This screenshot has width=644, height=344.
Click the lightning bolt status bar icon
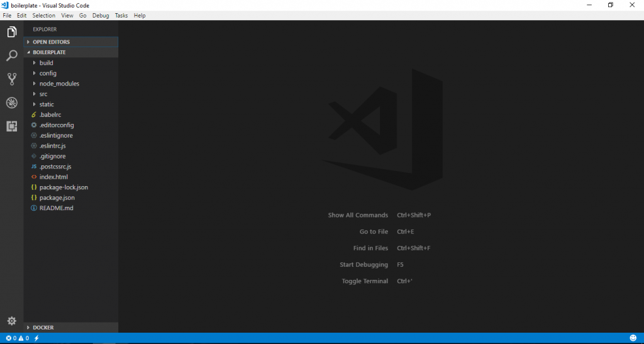(x=36, y=338)
